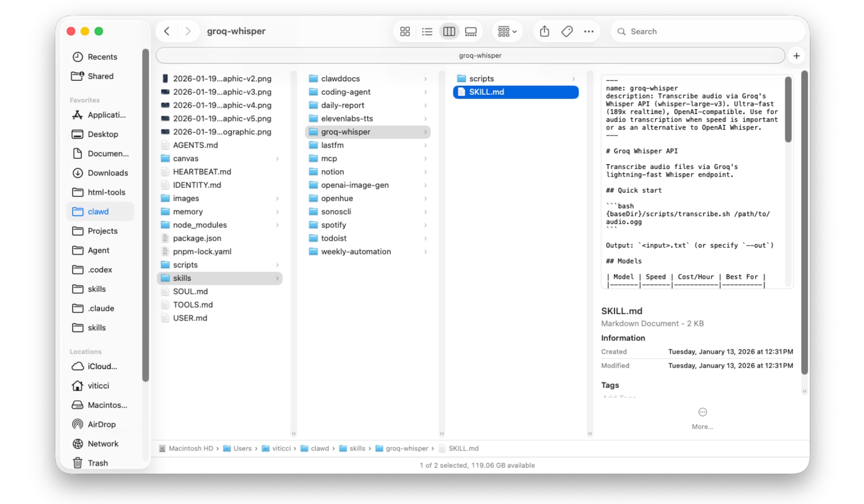Open Recents in the sidebar
Screen dimensions: 864x504
pyautogui.click(x=102, y=57)
